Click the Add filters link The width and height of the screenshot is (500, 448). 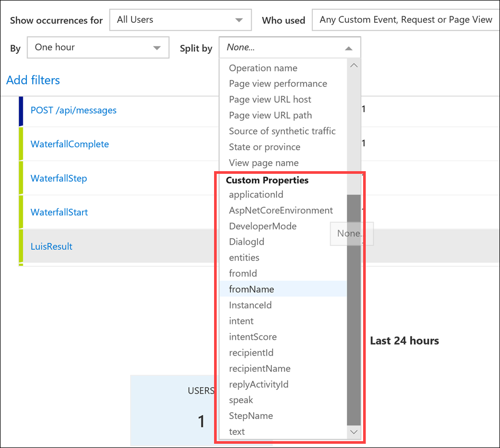tap(33, 80)
